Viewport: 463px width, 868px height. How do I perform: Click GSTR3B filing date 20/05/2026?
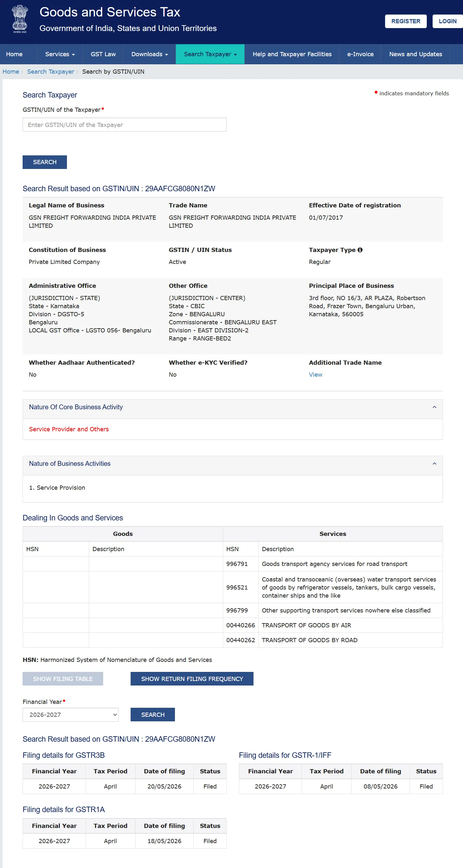(164, 787)
